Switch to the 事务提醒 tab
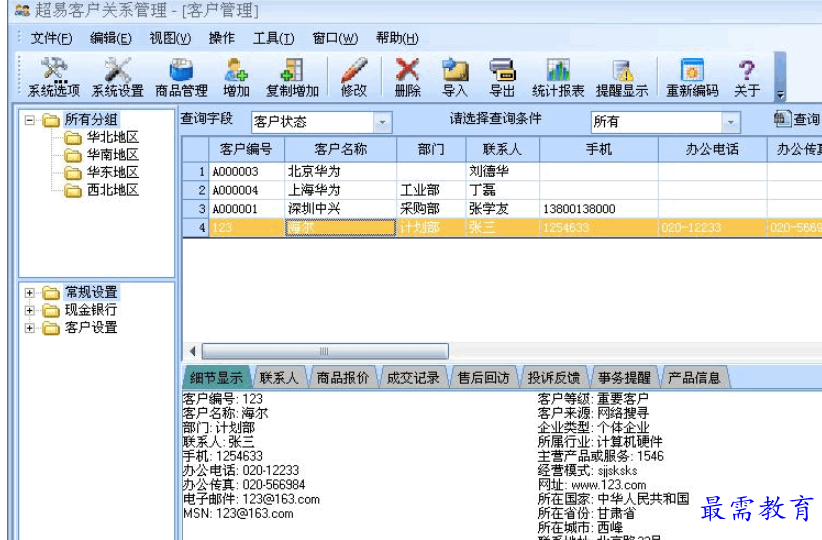 (624, 377)
